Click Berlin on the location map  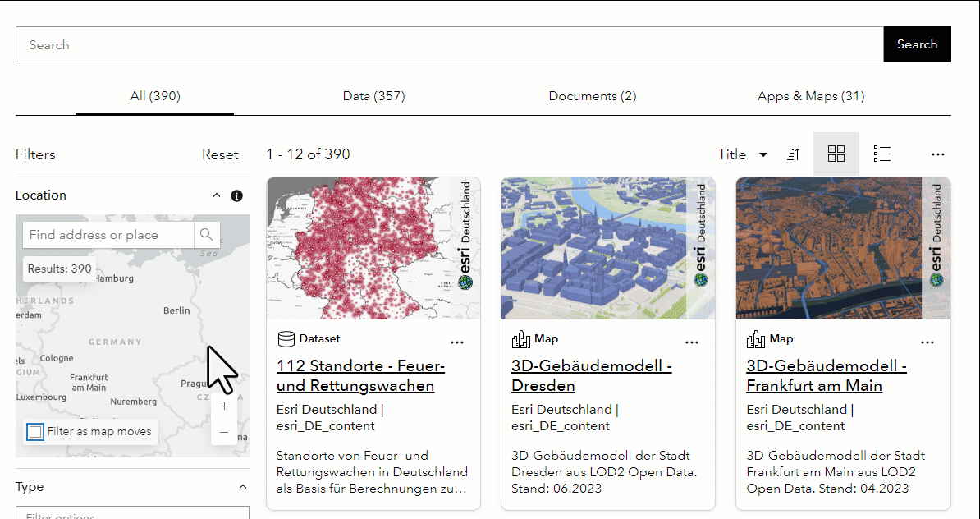point(176,310)
